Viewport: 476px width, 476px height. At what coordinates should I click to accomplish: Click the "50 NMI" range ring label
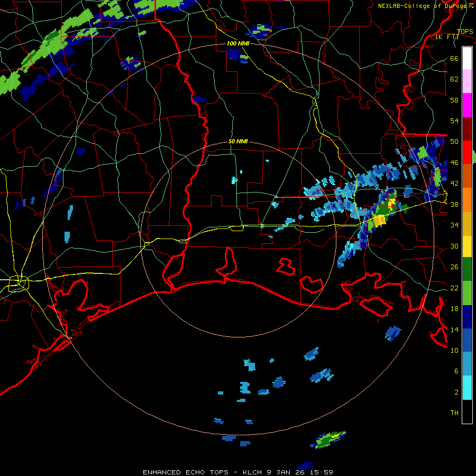(238, 141)
